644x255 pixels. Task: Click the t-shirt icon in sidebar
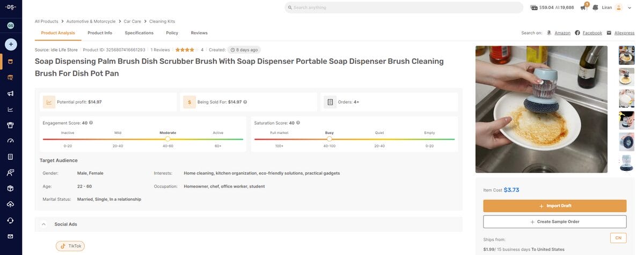point(11,125)
